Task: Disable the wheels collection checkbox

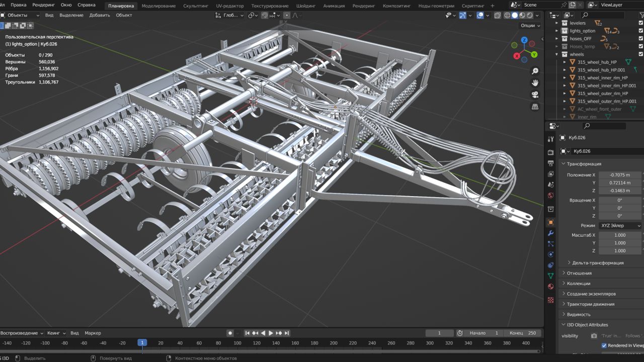Action: point(640,54)
